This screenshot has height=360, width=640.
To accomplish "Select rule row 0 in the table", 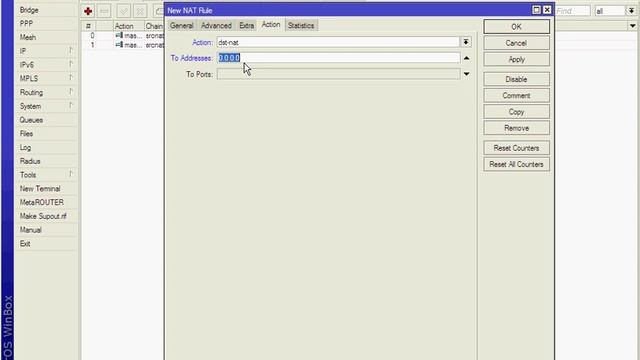I will click(x=123, y=36).
